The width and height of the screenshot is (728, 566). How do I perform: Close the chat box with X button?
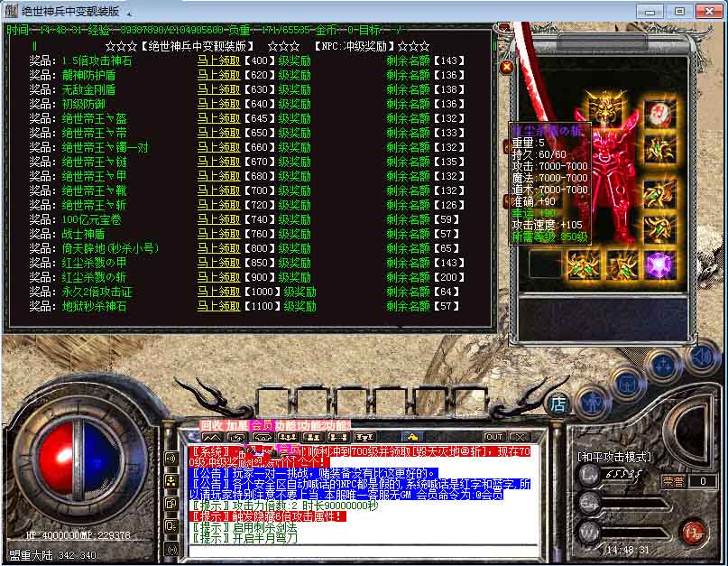(x=520, y=437)
